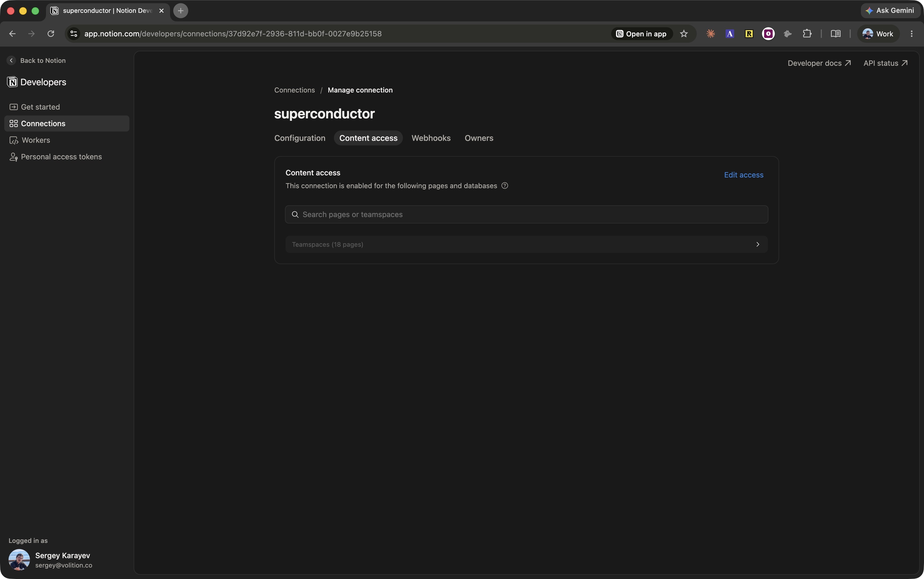Click Open in app button
The height and width of the screenshot is (579, 924).
(642, 34)
